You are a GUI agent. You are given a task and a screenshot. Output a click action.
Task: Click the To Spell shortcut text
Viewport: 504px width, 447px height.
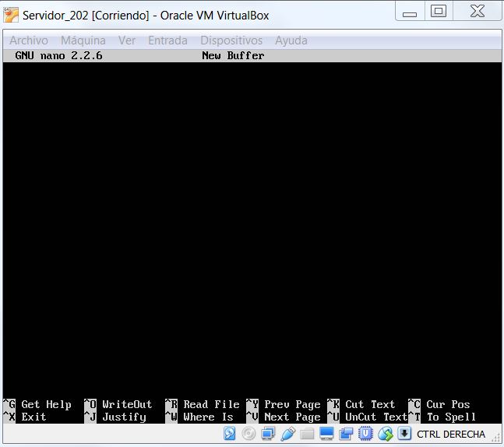coord(451,417)
